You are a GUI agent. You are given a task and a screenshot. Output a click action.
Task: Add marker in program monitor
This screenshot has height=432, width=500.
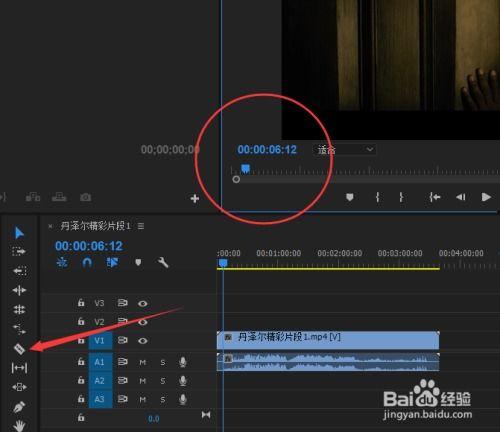349,197
